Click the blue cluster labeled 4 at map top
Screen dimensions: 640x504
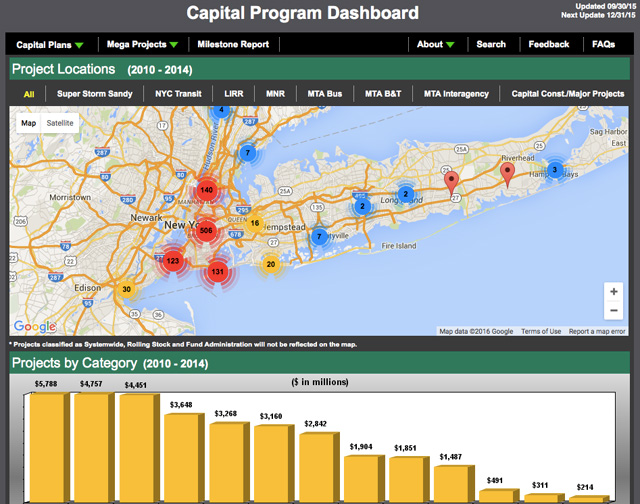(x=221, y=111)
